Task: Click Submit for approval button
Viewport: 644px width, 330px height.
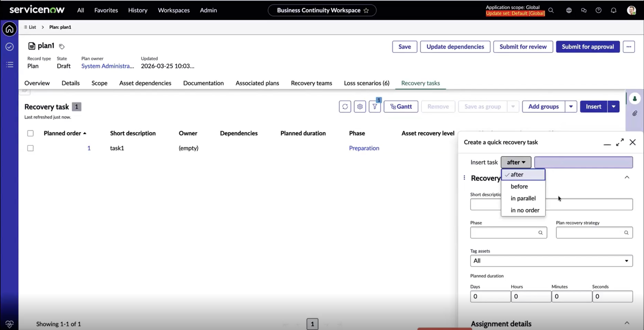Action: tap(588, 47)
